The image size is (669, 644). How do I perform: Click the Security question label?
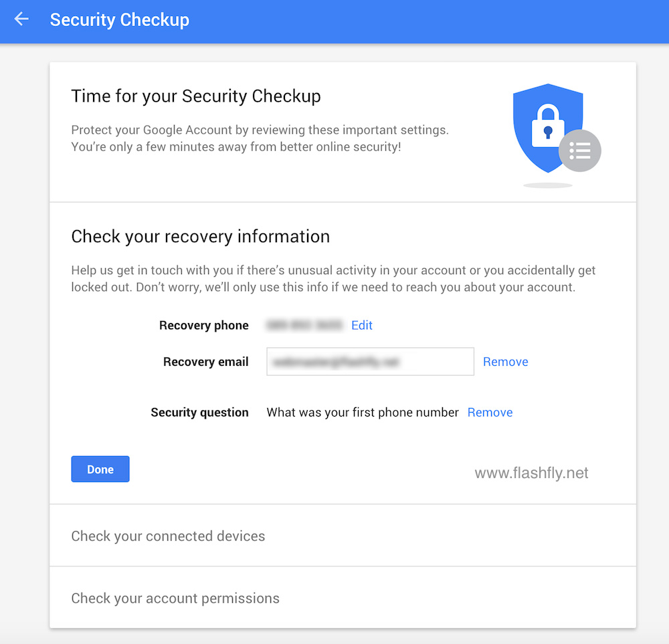pos(199,413)
